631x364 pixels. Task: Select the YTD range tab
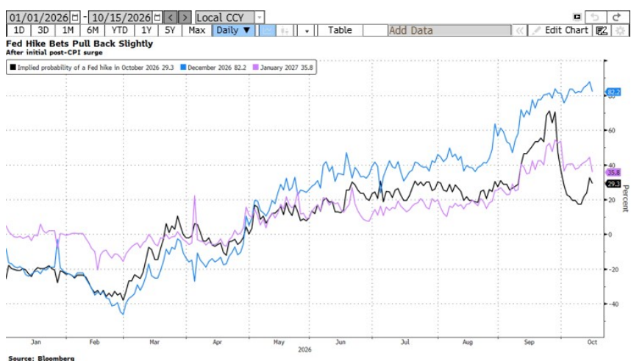click(120, 30)
